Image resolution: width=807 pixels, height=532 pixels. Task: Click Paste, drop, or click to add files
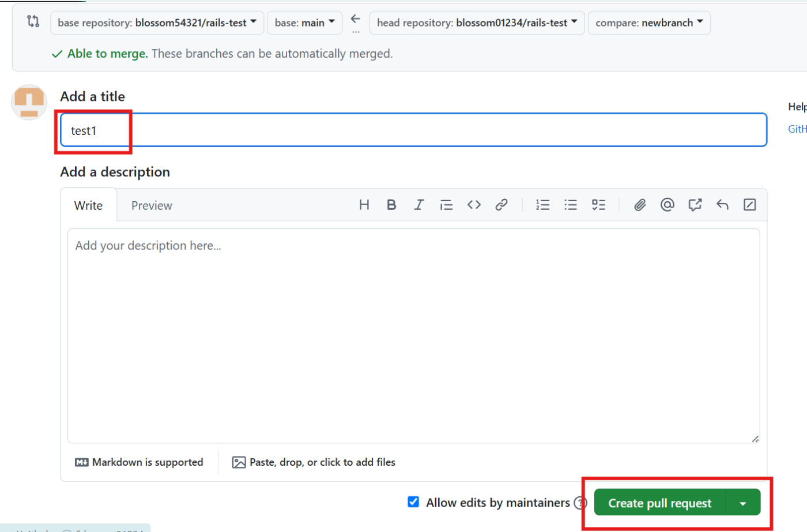pyautogui.click(x=314, y=462)
